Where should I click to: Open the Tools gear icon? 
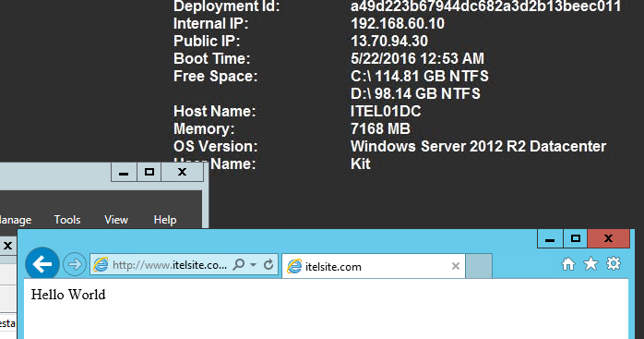(614, 263)
